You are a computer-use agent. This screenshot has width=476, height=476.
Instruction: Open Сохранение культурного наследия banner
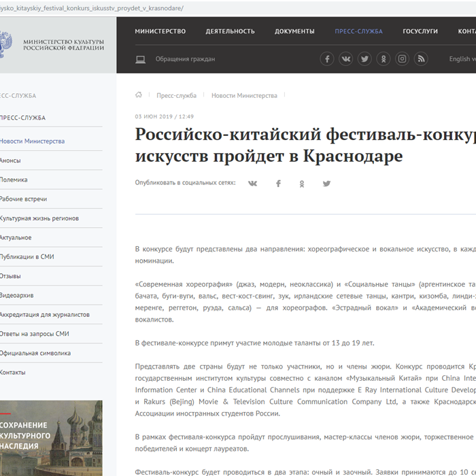pos(51,438)
